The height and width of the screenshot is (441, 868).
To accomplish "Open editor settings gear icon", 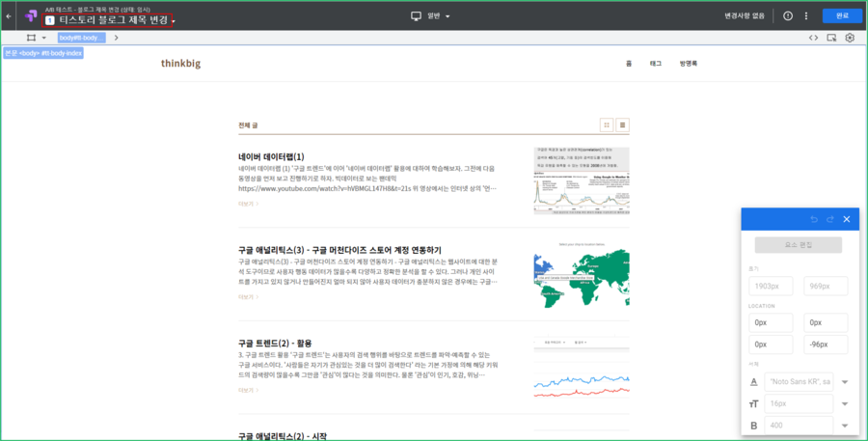I will [x=850, y=38].
